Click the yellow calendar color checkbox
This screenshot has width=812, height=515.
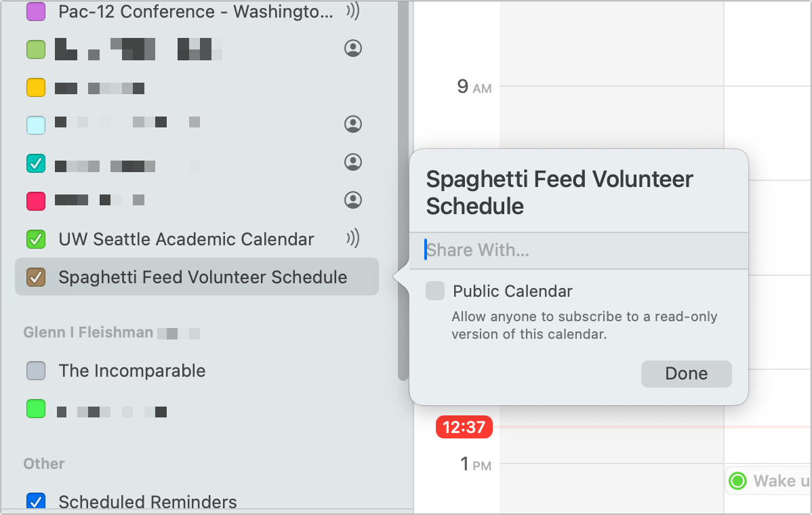(x=35, y=87)
